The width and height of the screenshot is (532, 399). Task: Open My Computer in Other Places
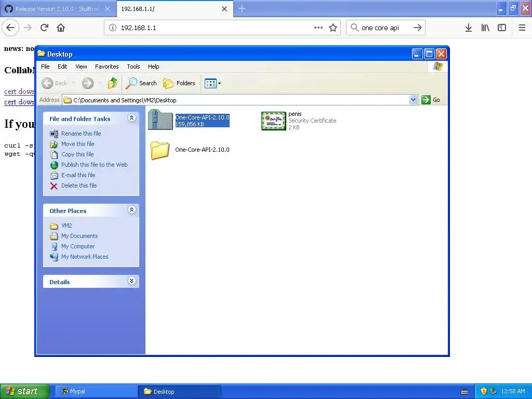78,246
